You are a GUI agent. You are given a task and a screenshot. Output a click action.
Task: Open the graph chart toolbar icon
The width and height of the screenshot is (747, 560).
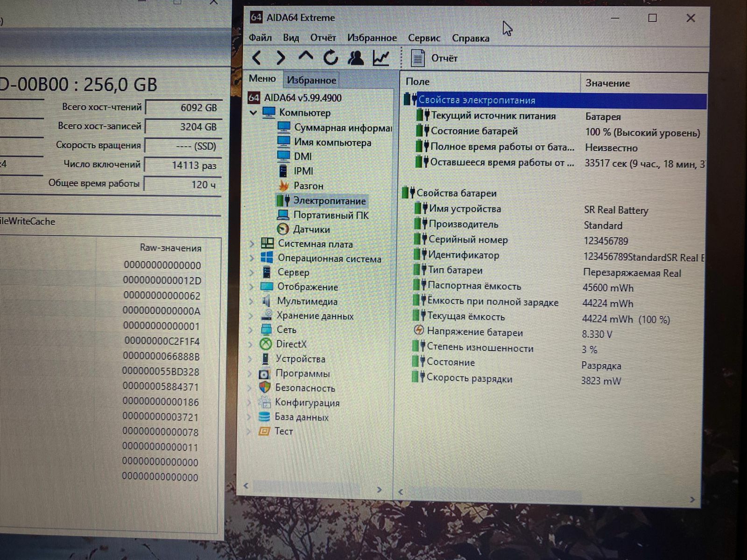[x=381, y=58]
